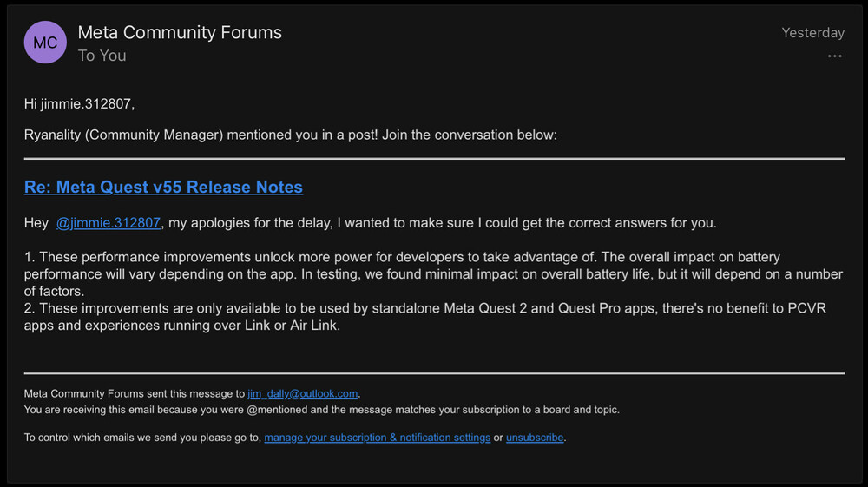Click the purple MC sender avatar
This screenshot has width=868, height=487.
[46, 43]
